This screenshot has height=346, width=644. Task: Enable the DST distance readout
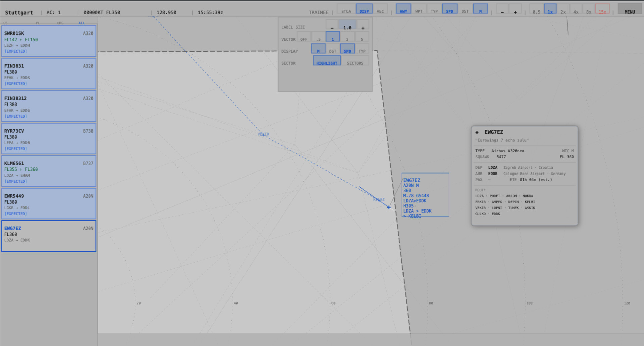click(x=465, y=11)
